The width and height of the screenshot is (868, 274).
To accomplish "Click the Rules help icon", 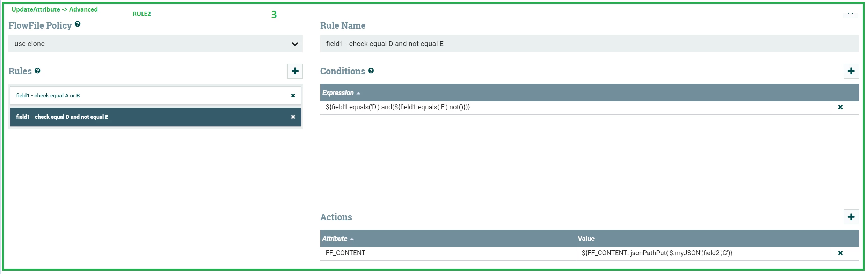I will coord(37,71).
